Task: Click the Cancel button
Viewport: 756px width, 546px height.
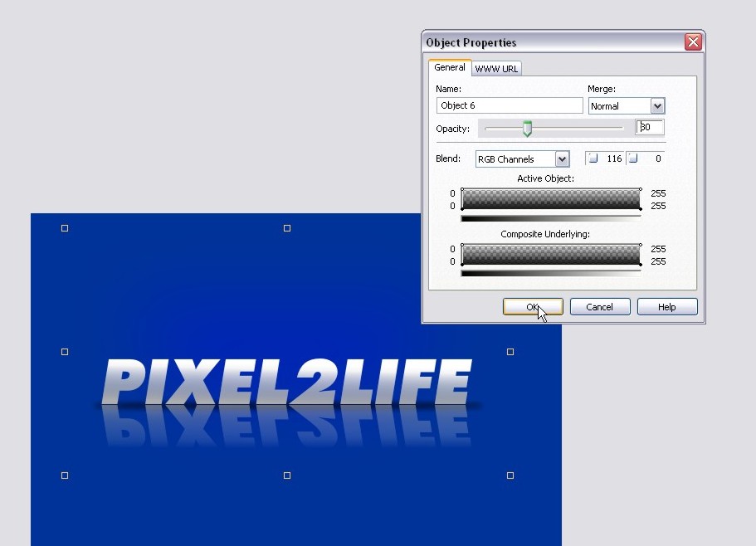Action: (600, 307)
